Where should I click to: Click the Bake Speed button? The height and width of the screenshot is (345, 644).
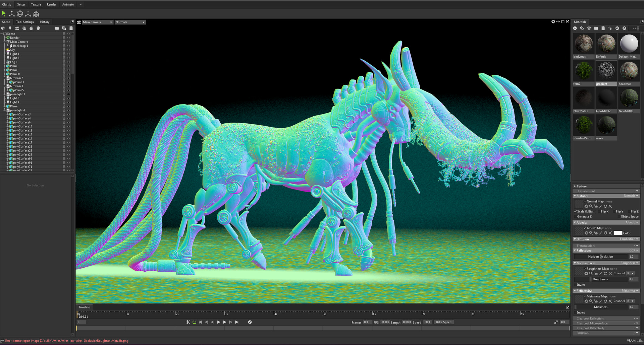click(443, 322)
